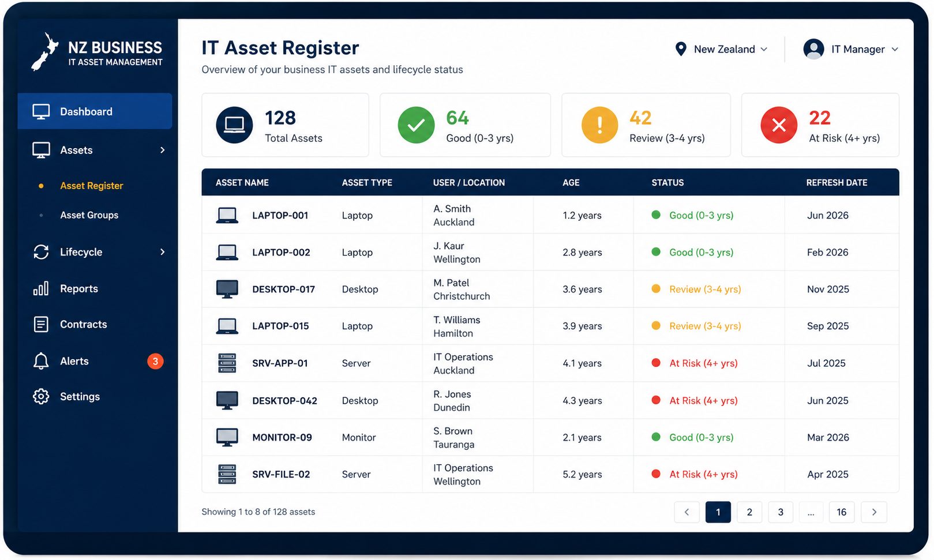934x560 pixels.
Task: Click the MONITOR-09 asset name
Action: [282, 437]
